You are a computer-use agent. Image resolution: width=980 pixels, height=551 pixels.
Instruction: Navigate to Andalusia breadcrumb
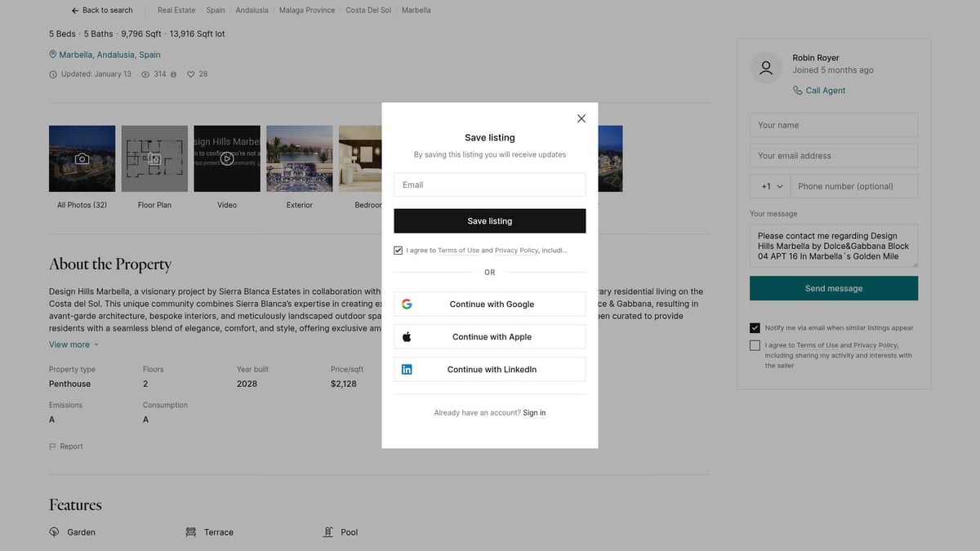click(252, 11)
